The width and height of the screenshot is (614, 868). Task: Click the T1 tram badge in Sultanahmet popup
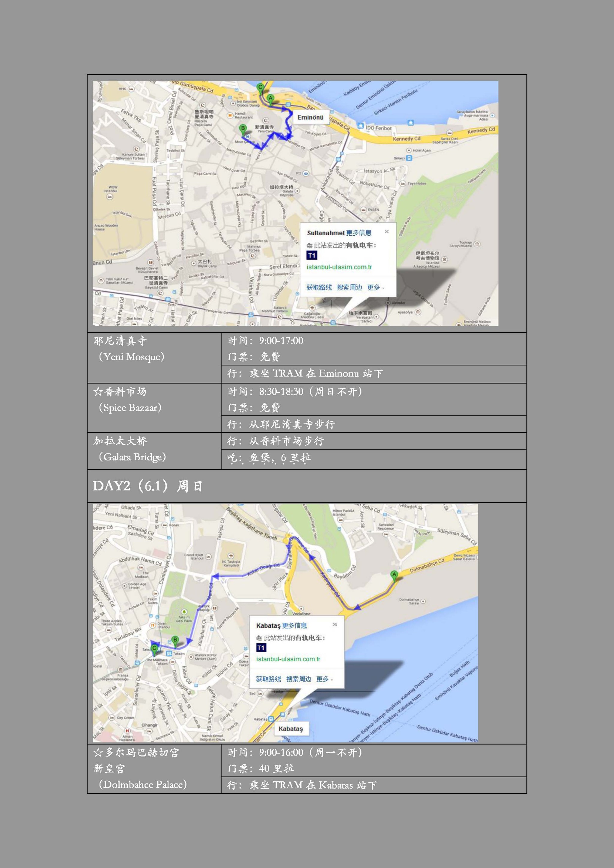click(x=311, y=256)
